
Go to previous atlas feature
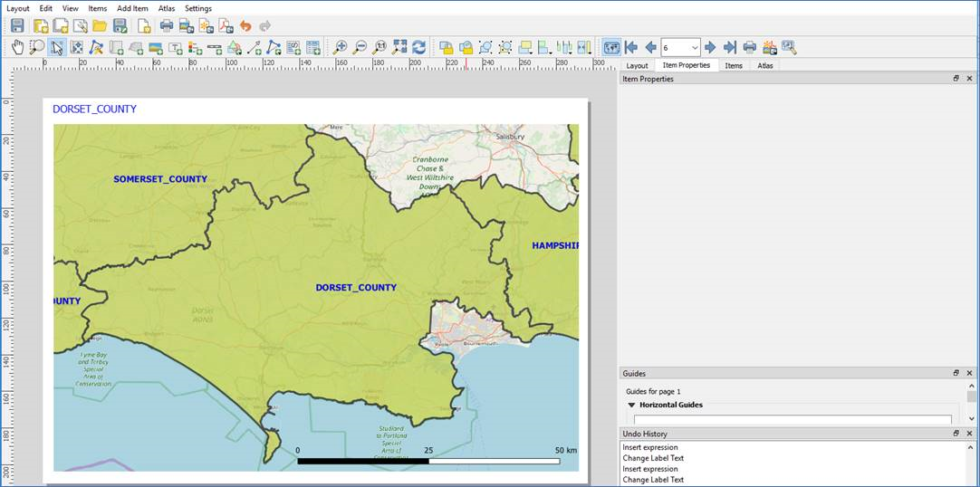coord(650,47)
